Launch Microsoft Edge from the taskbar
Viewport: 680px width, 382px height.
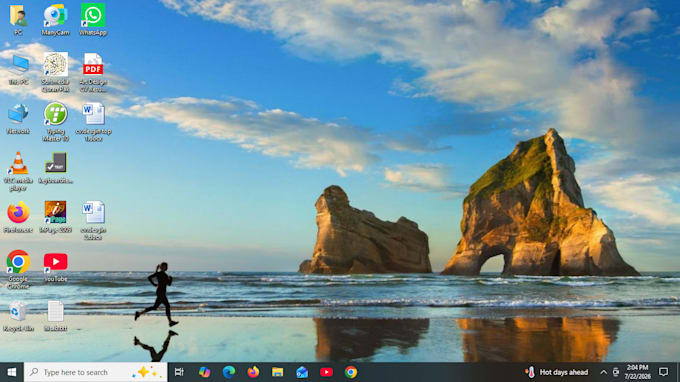coord(229,372)
